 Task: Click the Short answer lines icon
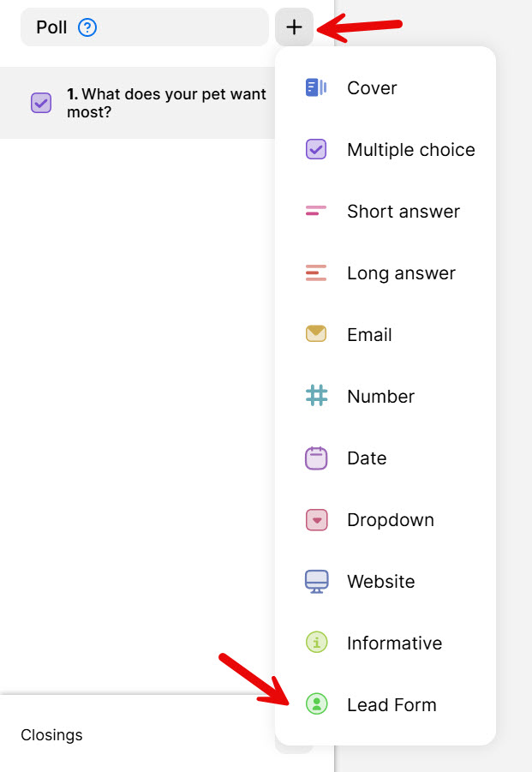tap(316, 211)
